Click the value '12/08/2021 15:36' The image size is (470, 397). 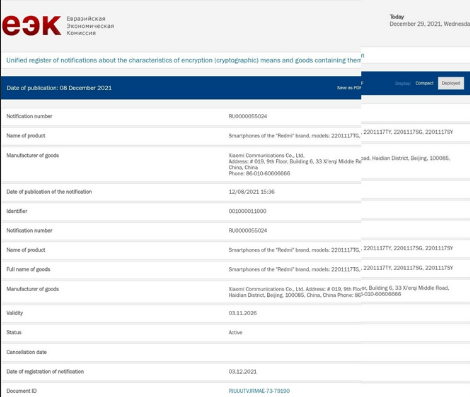252,192
